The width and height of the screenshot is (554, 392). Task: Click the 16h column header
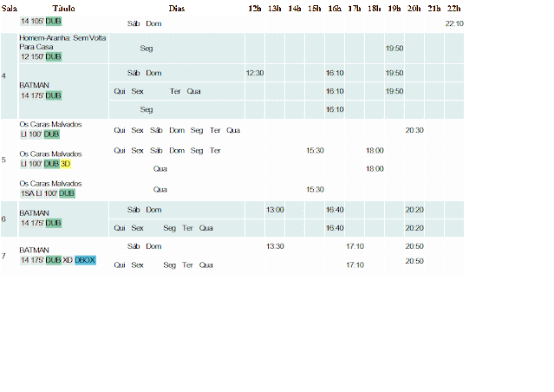335,9
